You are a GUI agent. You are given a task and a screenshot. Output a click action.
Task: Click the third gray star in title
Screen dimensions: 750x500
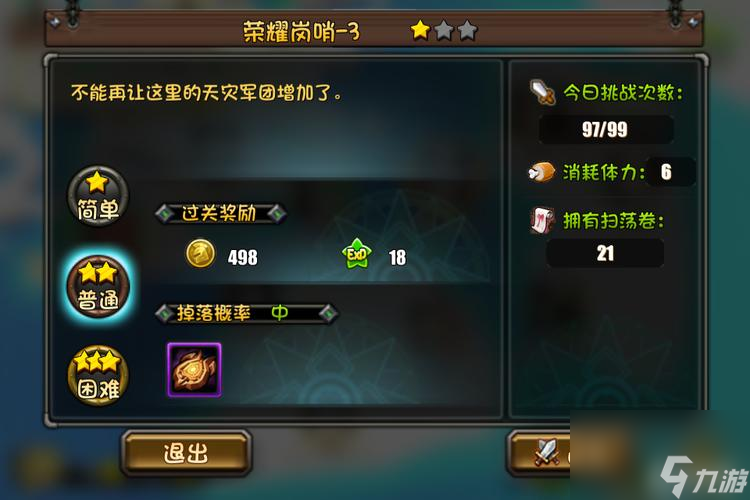(467, 31)
